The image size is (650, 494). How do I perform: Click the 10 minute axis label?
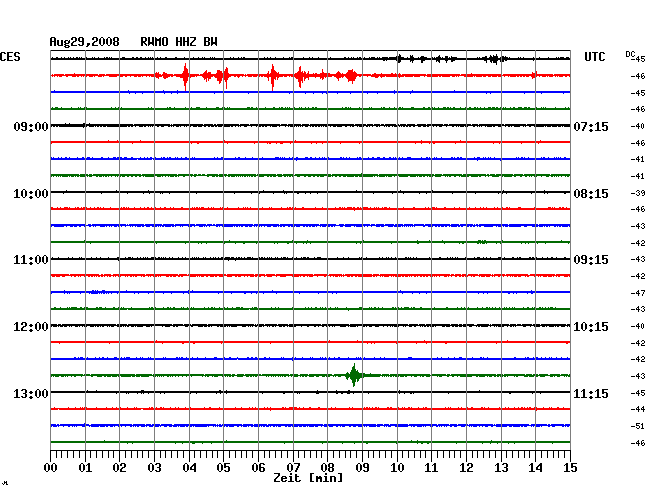pyautogui.click(x=397, y=468)
